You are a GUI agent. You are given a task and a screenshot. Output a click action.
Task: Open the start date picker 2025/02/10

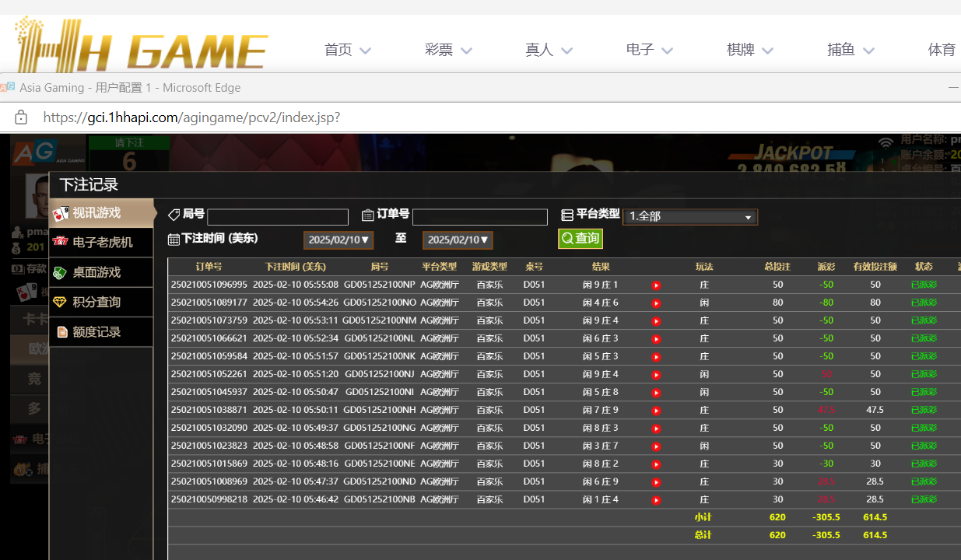coord(338,240)
